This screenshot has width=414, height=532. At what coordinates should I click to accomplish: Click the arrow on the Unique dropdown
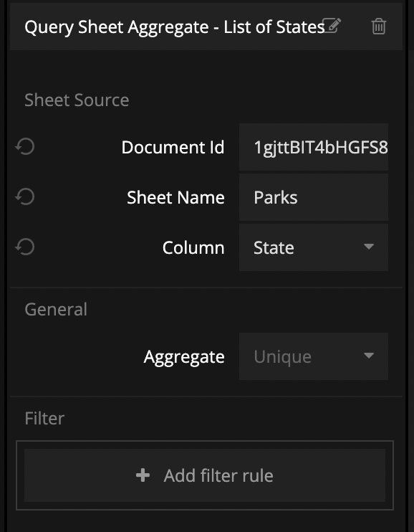tap(369, 356)
